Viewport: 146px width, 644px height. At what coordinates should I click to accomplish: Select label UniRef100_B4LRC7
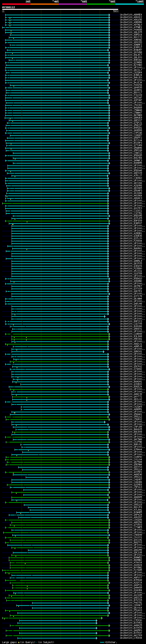[131, 55]
